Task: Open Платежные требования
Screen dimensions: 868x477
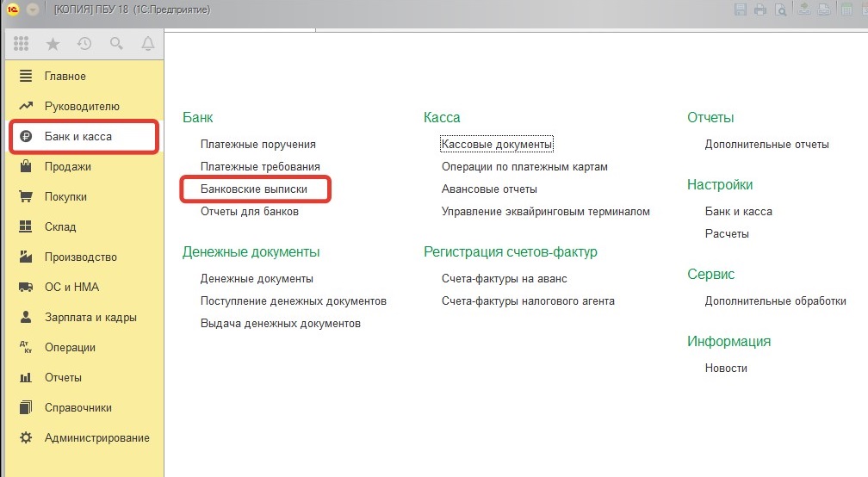Action: tap(260, 166)
